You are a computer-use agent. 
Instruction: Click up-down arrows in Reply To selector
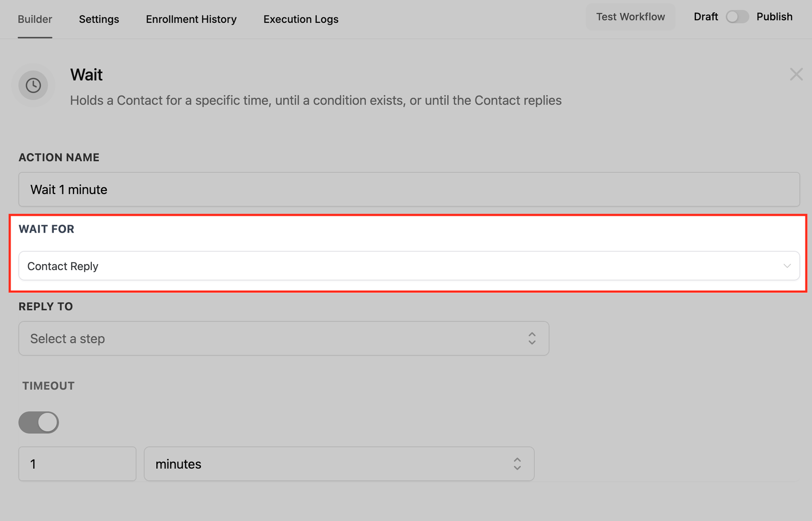(531, 339)
